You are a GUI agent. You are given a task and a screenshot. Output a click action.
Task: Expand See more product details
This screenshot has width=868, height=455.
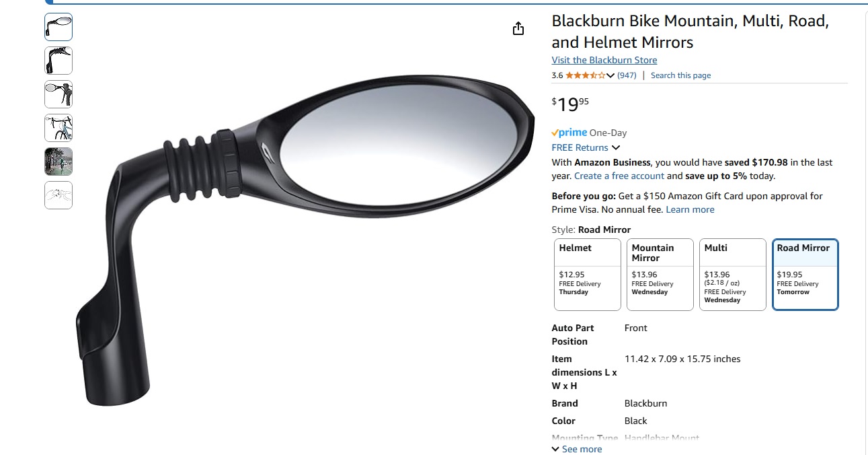[577, 449]
